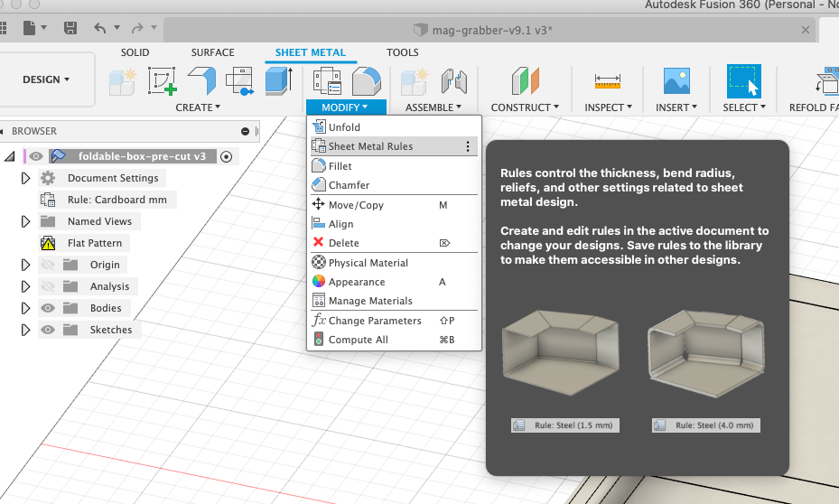Choose Chamfer from the Modify menu
839x504 pixels.
(395, 185)
